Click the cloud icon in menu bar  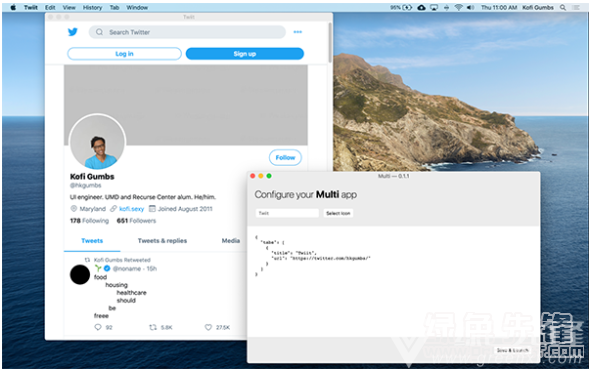click(421, 7)
